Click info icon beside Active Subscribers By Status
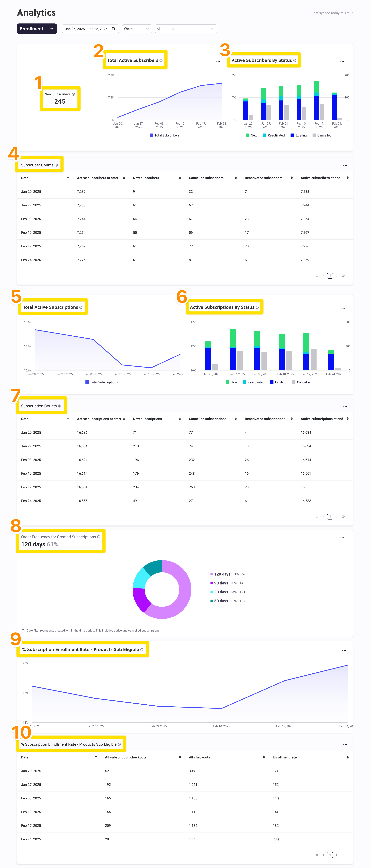 pos(295,61)
